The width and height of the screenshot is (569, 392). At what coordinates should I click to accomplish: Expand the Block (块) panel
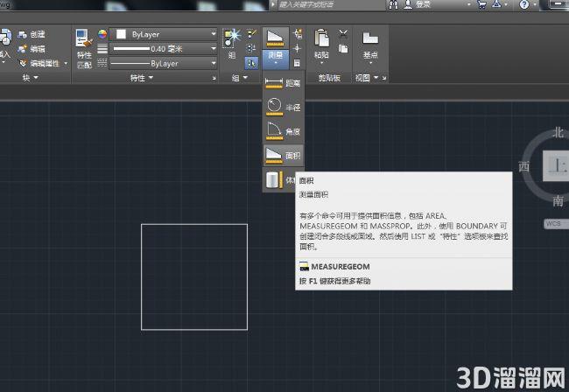click(x=31, y=78)
